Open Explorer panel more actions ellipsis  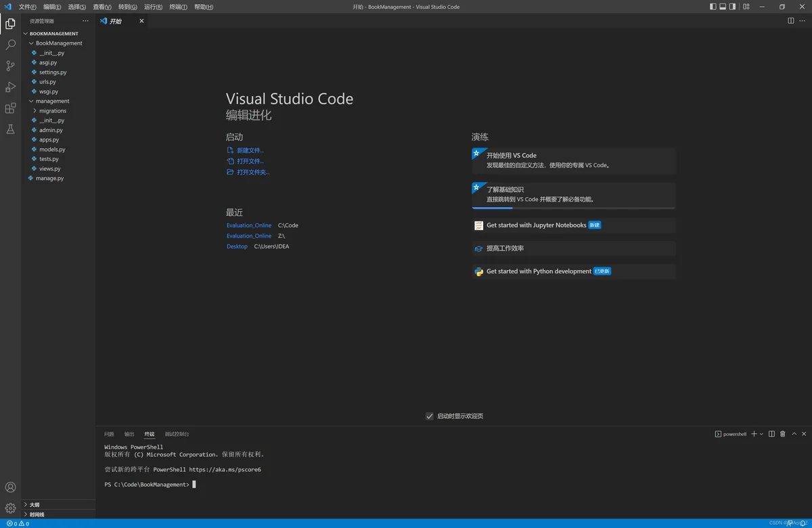point(85,21)
